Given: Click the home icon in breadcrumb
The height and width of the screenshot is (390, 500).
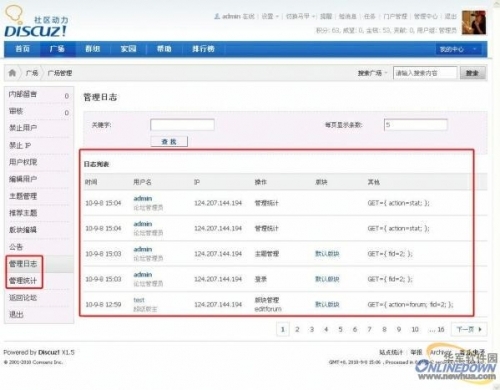Looking at the screenshot, I should tap(12, 73).
